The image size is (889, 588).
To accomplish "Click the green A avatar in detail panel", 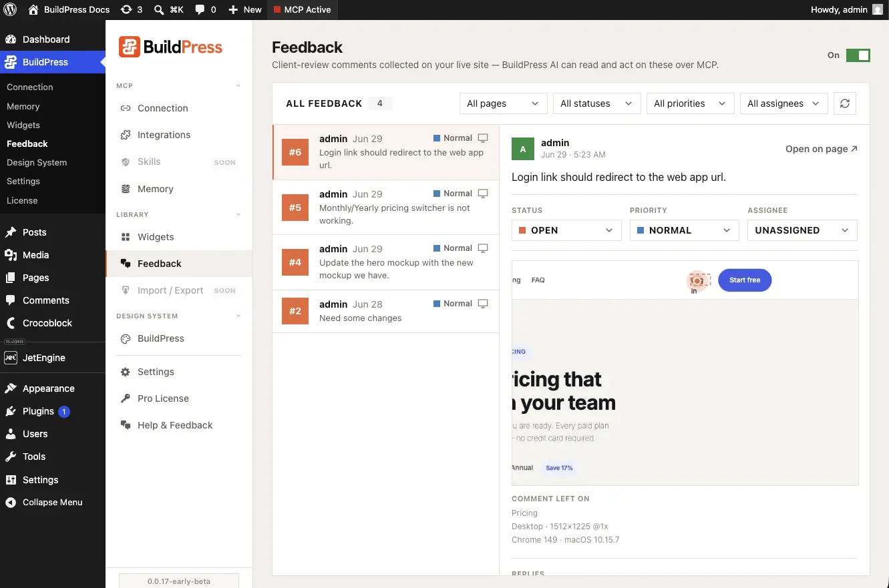I will pyautogui.click(x=523, y=149).
